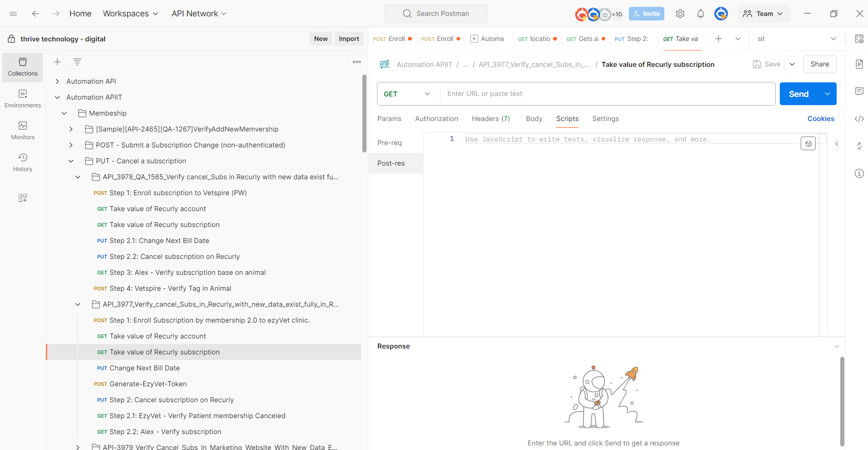The width and height of the screenshot is (868, 450).
Task: Open the related requests icon in right sidebar
Action: [859, 146]
